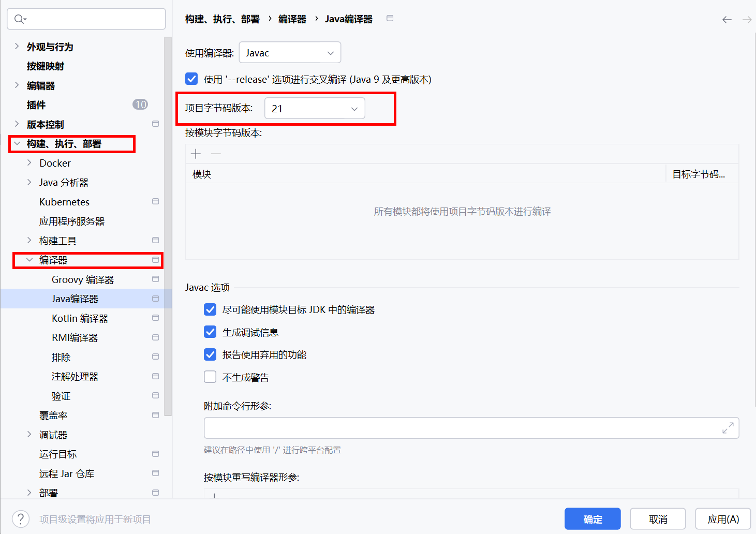Click the 取消 button

[658, 519]
